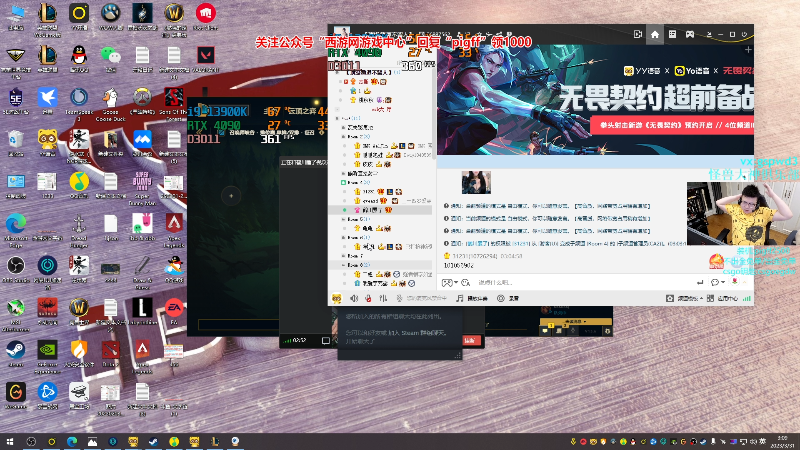This screenshot has height=450, width=800.
Task: Open the home tab in YY top bar
Action: coord(655,34)
